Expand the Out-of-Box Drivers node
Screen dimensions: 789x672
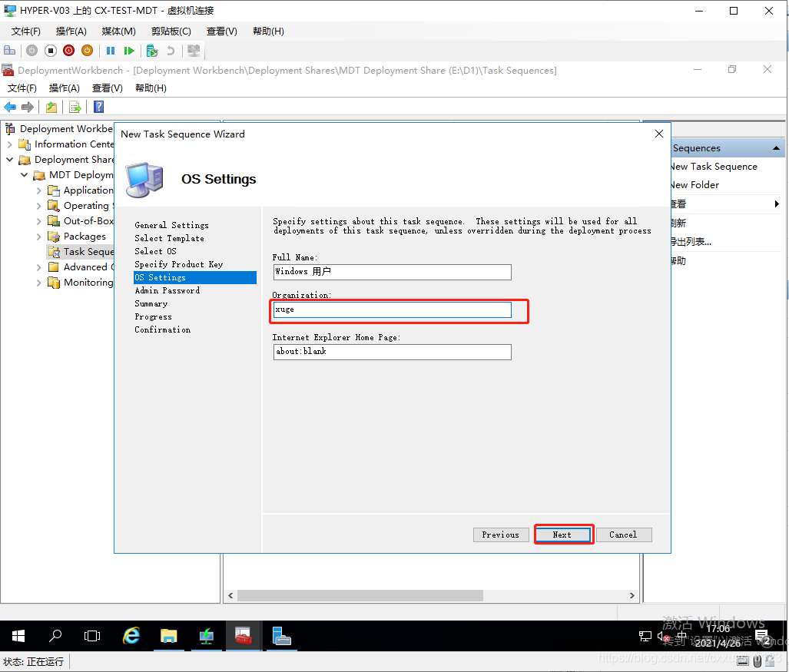38,221
